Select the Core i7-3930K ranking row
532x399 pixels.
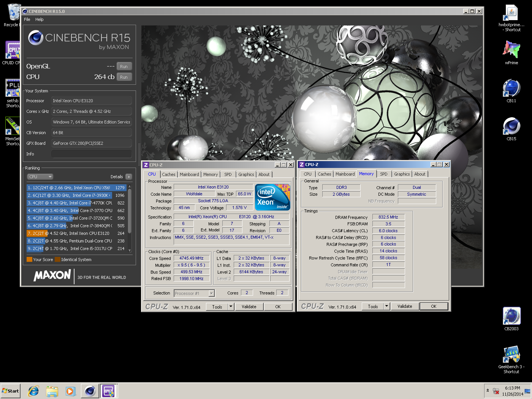(76, 195)
